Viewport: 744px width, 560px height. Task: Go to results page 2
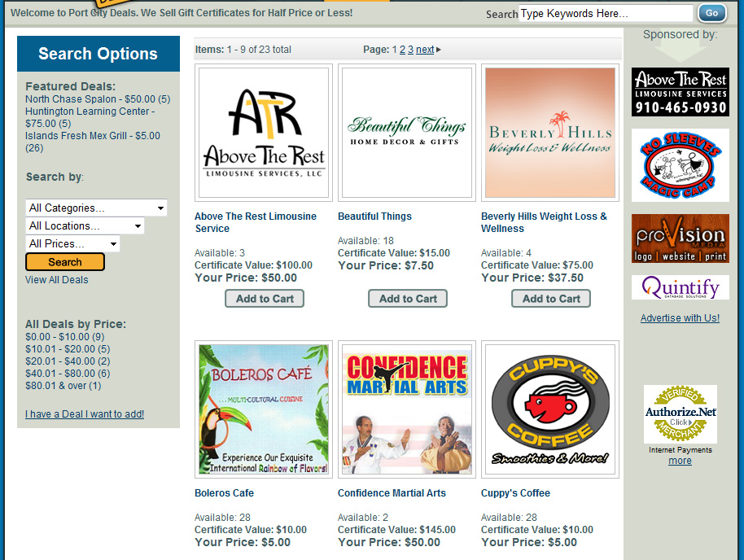402,50
